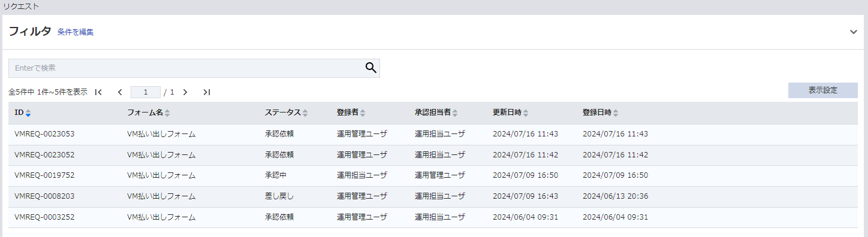This screenshot has height=237, width=868.
Task: Sort by 登録者 column arrows
Action: tap(363, 113)
